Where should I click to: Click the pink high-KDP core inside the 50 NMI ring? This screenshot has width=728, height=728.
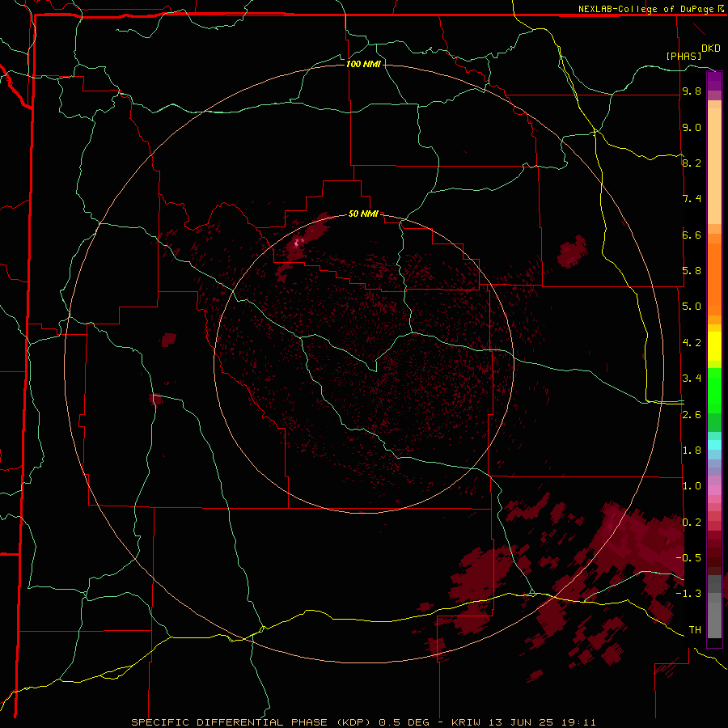point(298,243)
